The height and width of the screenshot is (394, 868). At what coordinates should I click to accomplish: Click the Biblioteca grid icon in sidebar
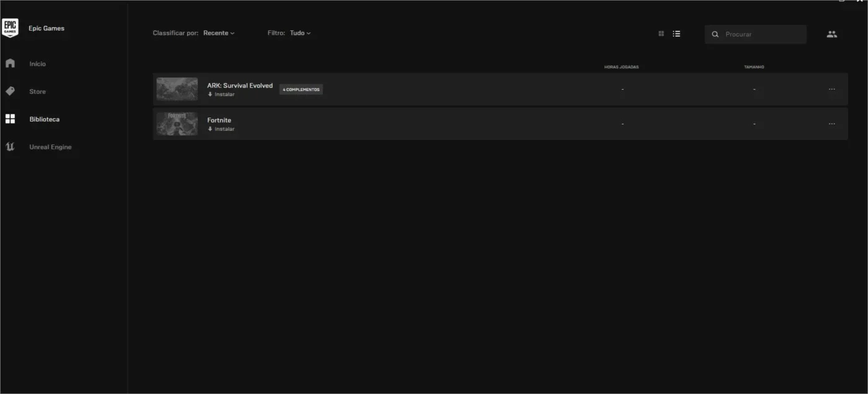(x=10, y=119)
